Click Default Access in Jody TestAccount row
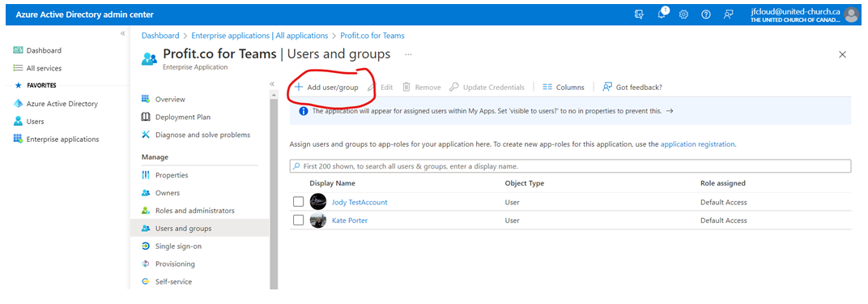The image size is (868, 304). coord(724,202)
